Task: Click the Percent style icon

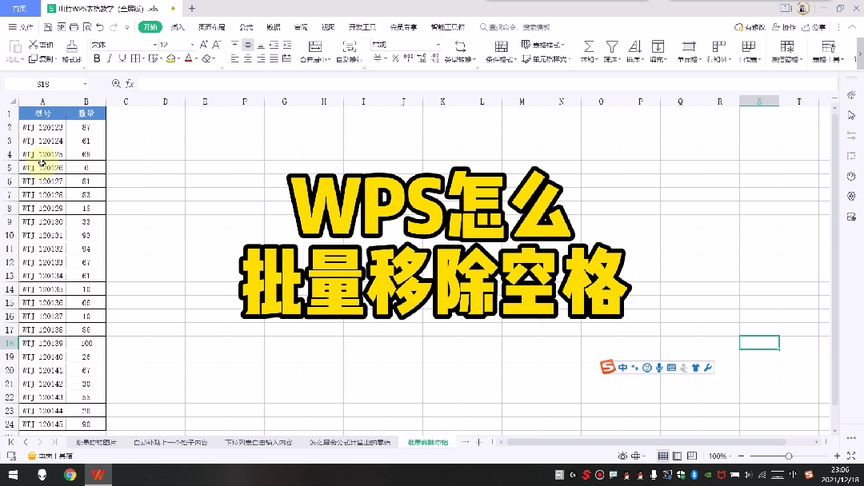Action: [395, 58]
